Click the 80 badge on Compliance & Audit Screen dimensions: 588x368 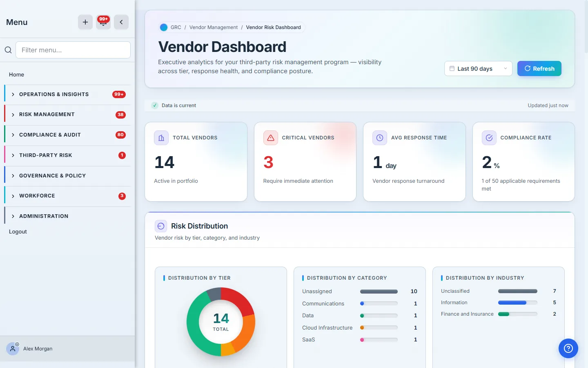click(x=120, y=135)
